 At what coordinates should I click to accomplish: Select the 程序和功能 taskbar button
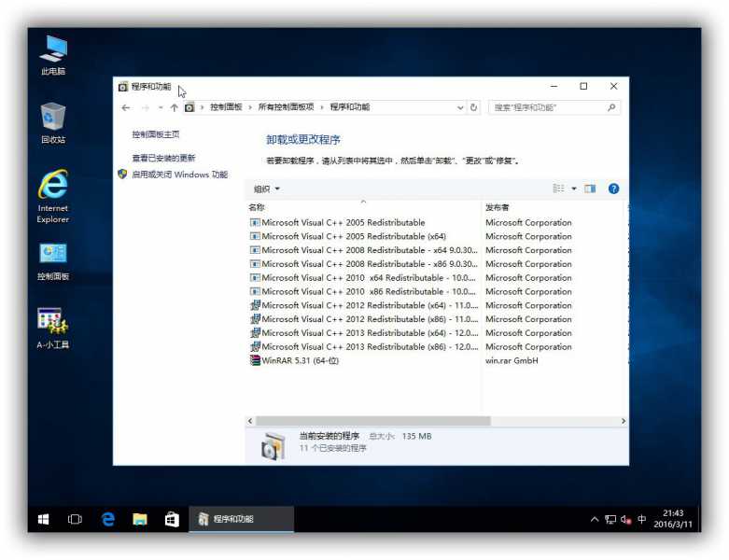[x=242, y=519]
